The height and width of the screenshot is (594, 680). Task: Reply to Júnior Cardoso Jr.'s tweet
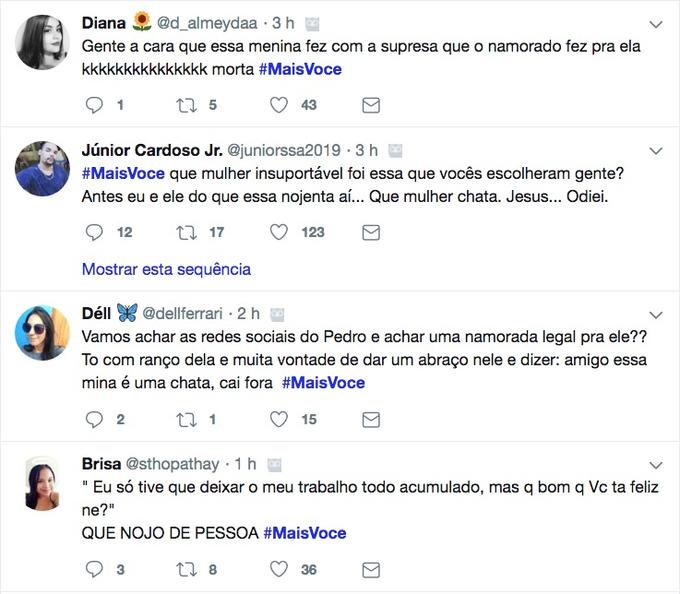click(95, 232)
